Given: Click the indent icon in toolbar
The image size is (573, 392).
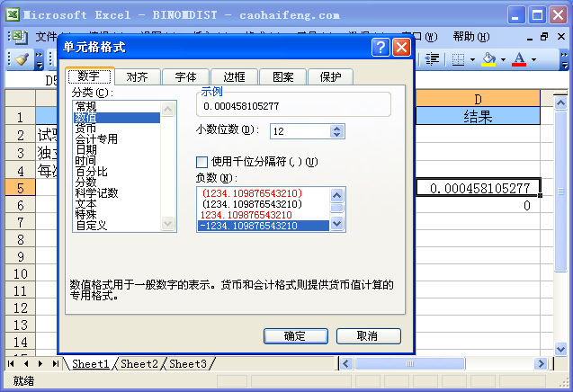Looking at the screenshot, I should point(432,59).
